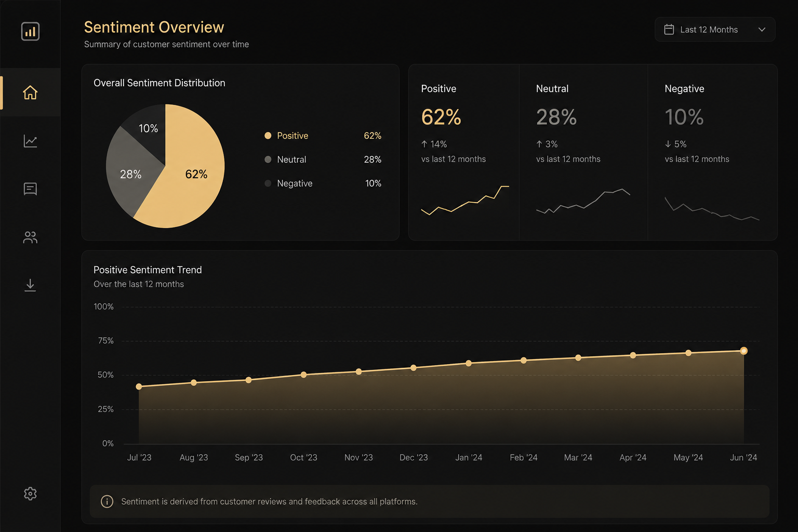The height and width of the screenshot is (532, 798).
Task: Click the Neutral legend label
Action: point(291,159)
